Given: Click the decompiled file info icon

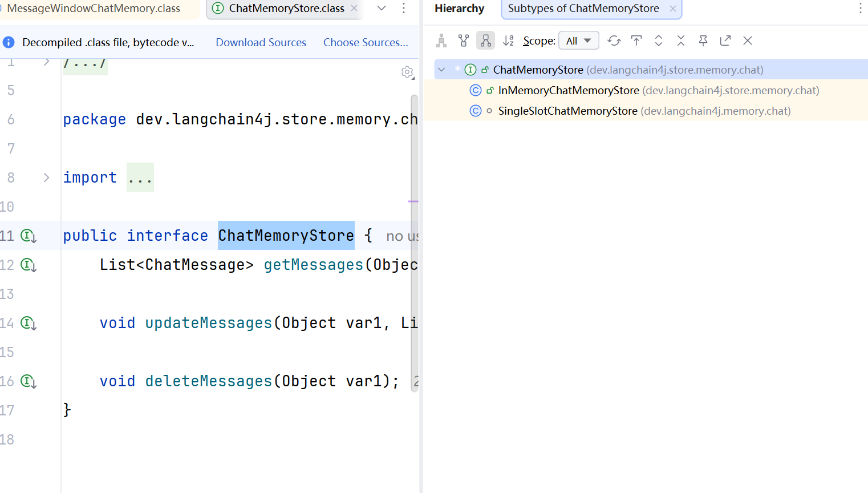Looking at the screenshot, I should pos(9,42).
